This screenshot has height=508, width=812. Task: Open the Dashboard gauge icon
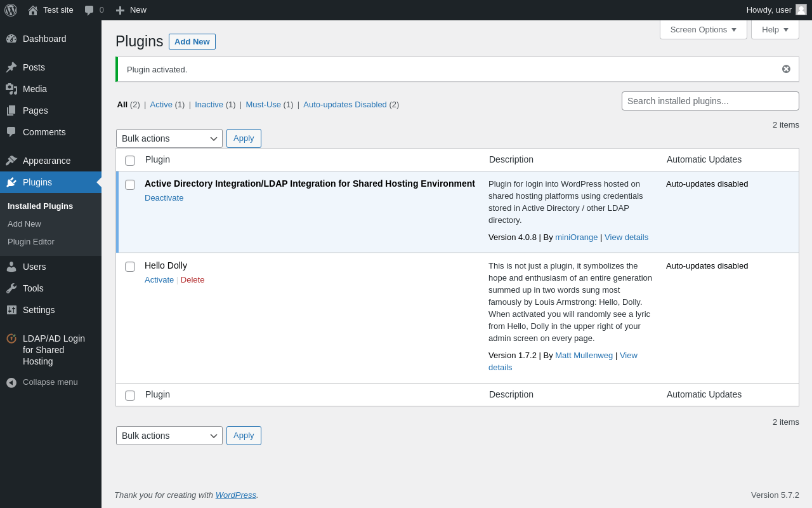click(11, 39)
